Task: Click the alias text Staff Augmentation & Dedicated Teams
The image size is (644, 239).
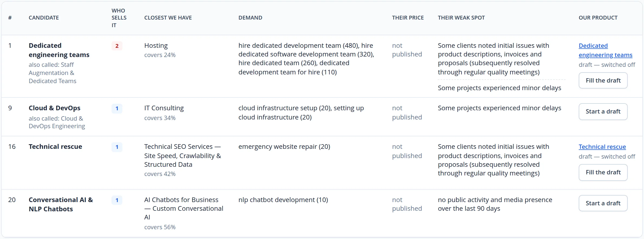Action: tap(52, 73)
